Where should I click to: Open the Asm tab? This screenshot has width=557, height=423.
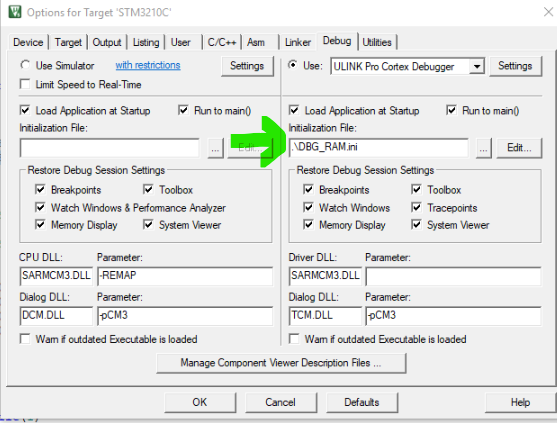[256, 42]
